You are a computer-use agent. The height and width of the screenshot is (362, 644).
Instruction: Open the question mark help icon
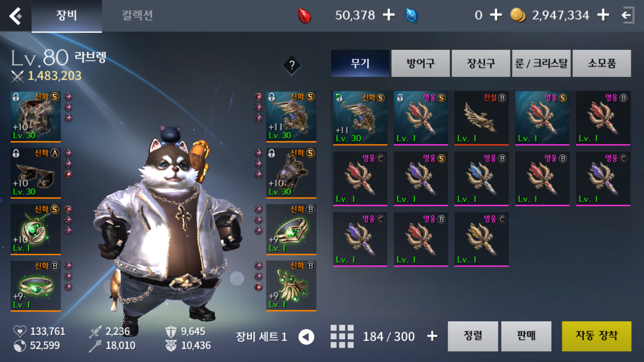[291, 65]
